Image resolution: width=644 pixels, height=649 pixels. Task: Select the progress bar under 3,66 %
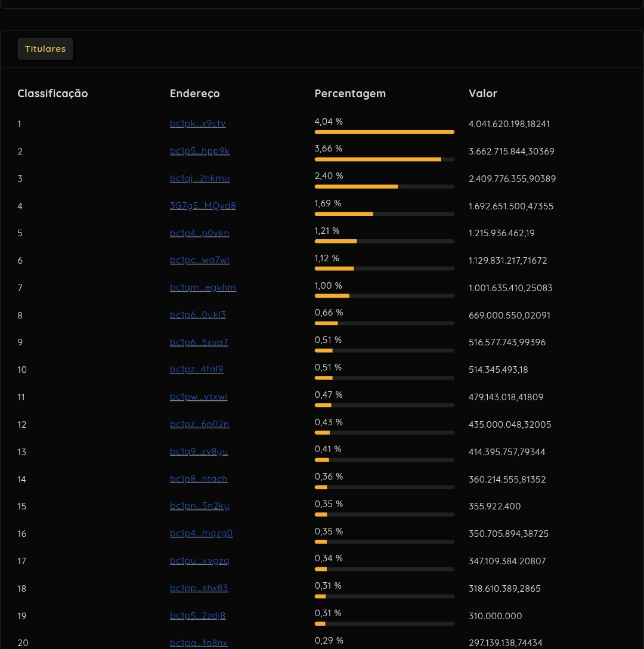click(x=385, y=159)
